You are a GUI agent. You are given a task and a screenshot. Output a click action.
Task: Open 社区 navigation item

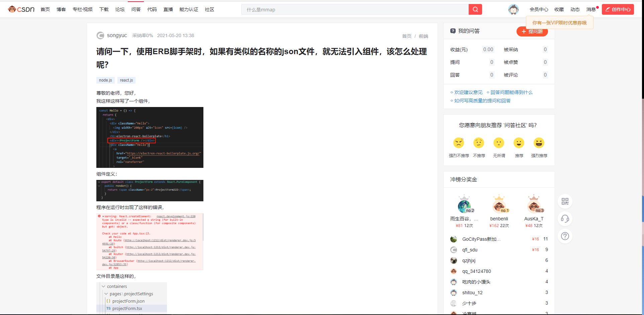pos(209,9)
